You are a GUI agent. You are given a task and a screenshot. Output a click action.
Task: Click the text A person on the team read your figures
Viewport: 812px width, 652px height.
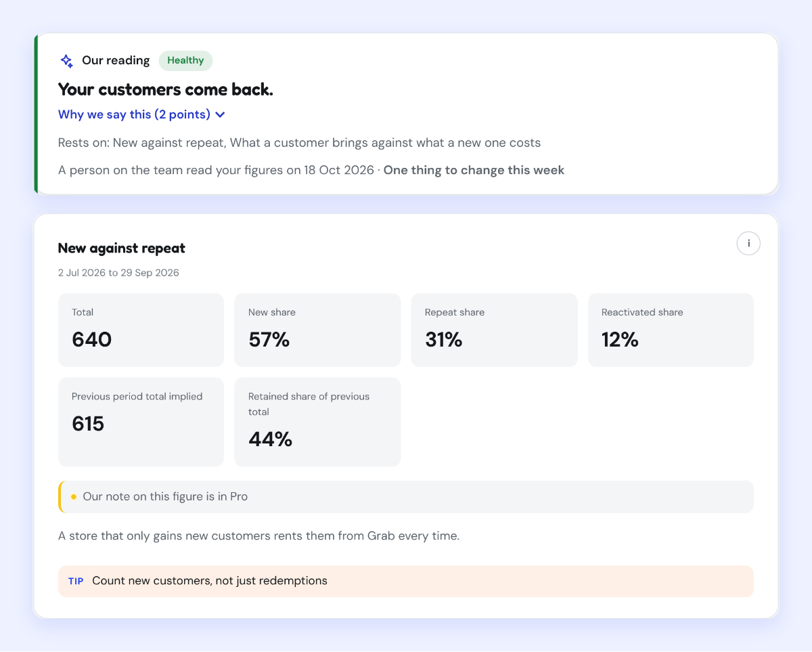171,170
